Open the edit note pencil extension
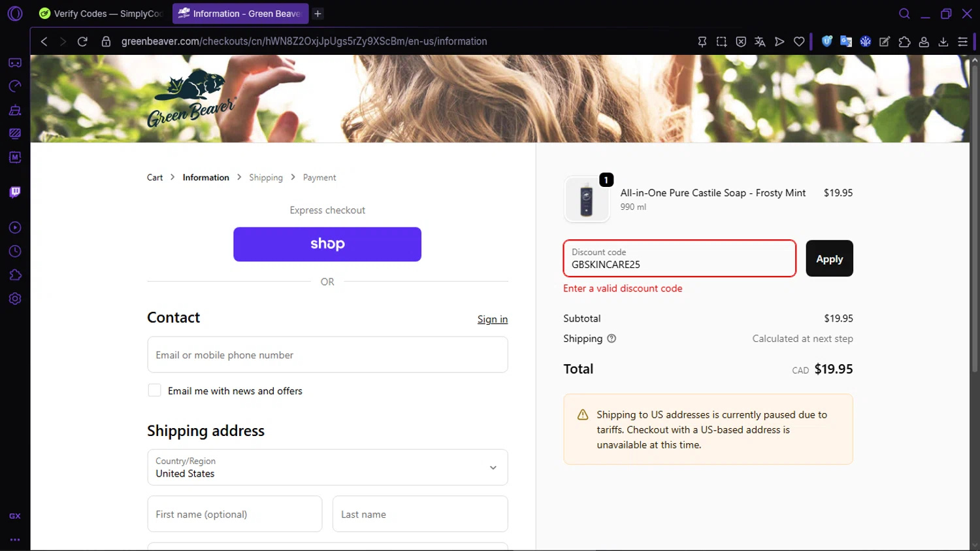Image resolution: width=980 pixels, height=551 pixels. (885, 41)
